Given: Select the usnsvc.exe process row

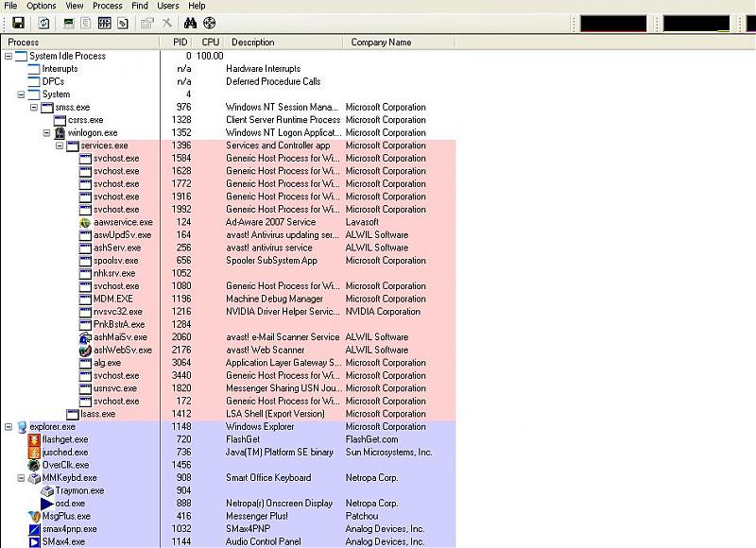Looking at the screenshot, I should pos(229,388).
